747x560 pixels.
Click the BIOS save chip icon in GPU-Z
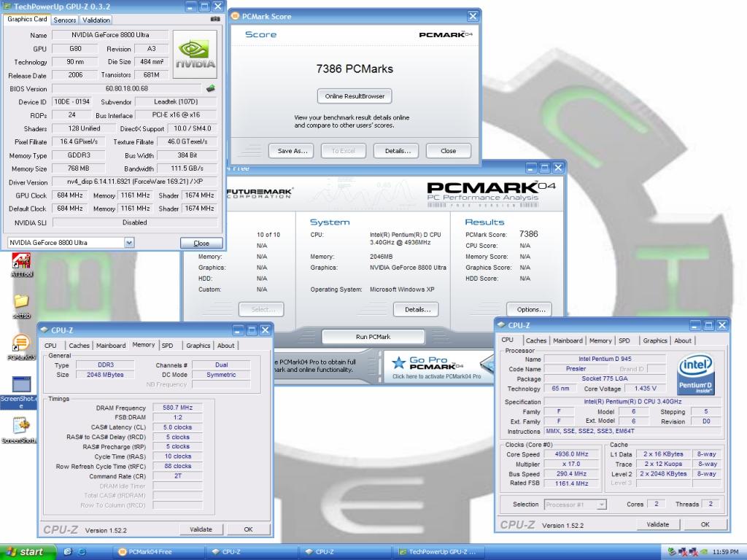point(211,88)
